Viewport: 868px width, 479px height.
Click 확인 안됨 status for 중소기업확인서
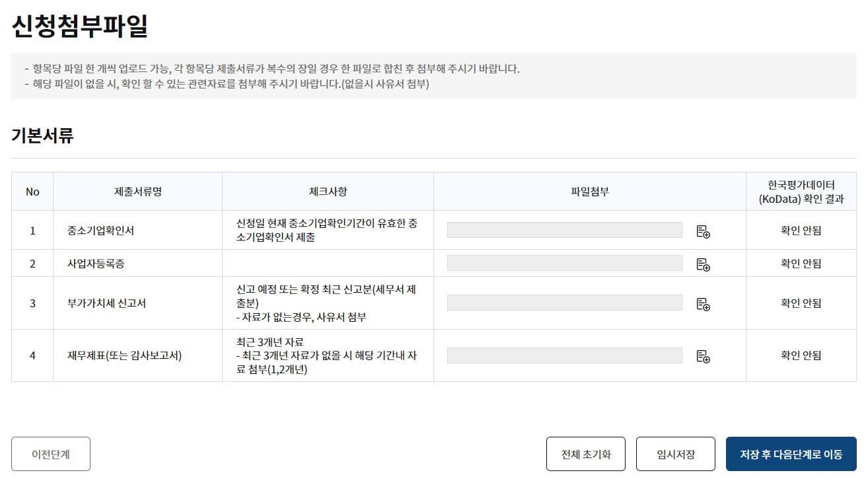coord(801,231)
